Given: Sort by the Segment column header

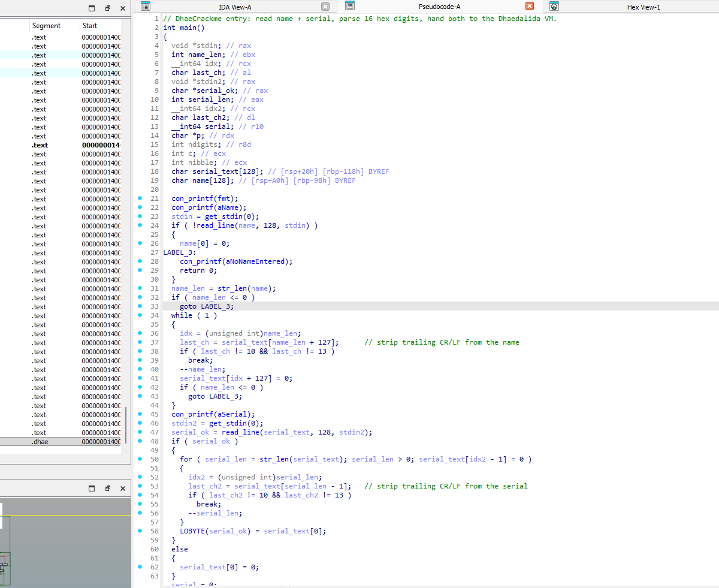Looking at the screenshot, I should [55, 26].
